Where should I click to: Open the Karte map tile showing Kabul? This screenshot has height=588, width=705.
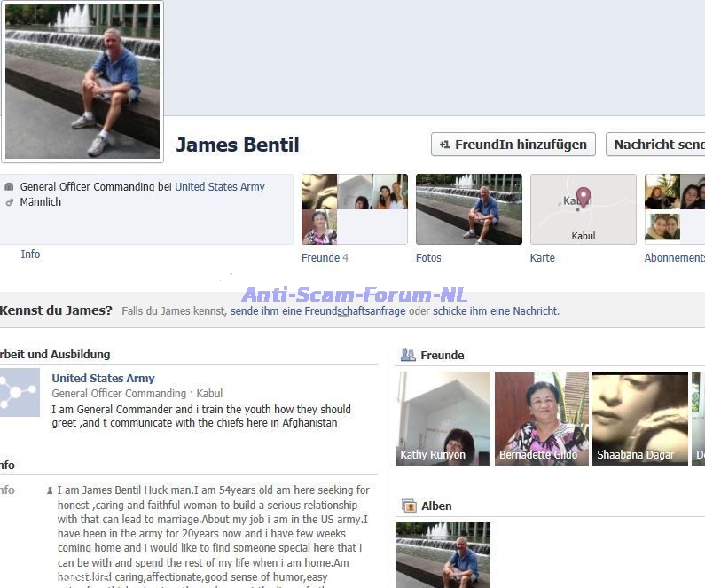tap(583, 209)
